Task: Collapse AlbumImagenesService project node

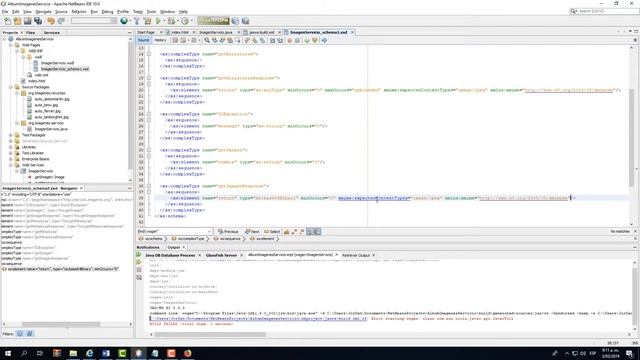Action: (x=4, y=39)
